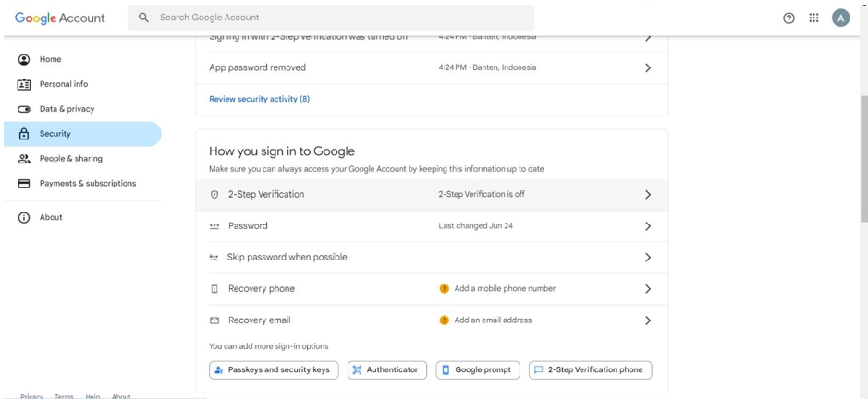This screenshot has height=399, width=868.
Task: Click the Password dots icon
Action: pos(214,226)
